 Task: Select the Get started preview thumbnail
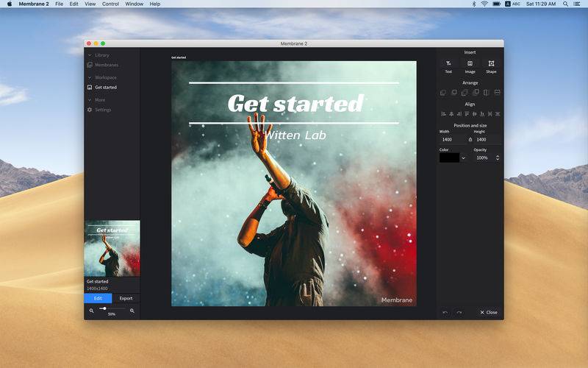112,248
